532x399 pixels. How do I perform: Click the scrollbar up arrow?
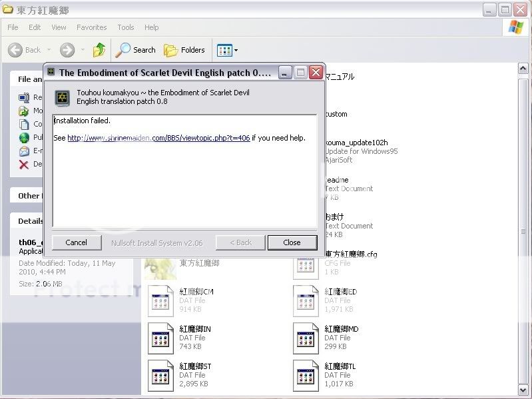(523, 69)
